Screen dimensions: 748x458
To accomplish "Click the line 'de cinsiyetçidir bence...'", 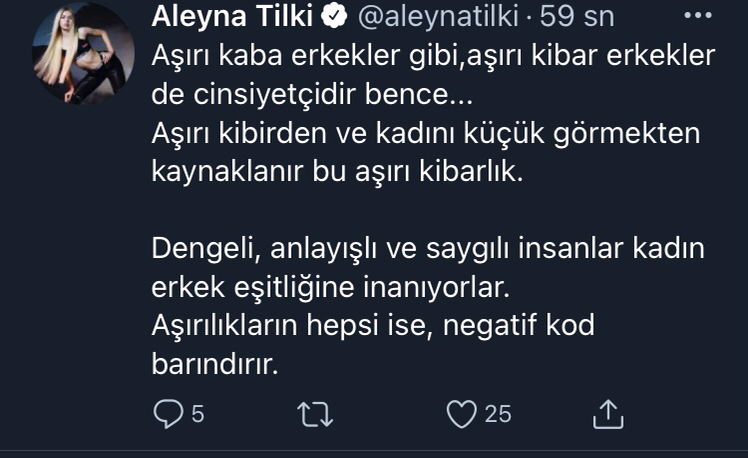I will (312, 94).
